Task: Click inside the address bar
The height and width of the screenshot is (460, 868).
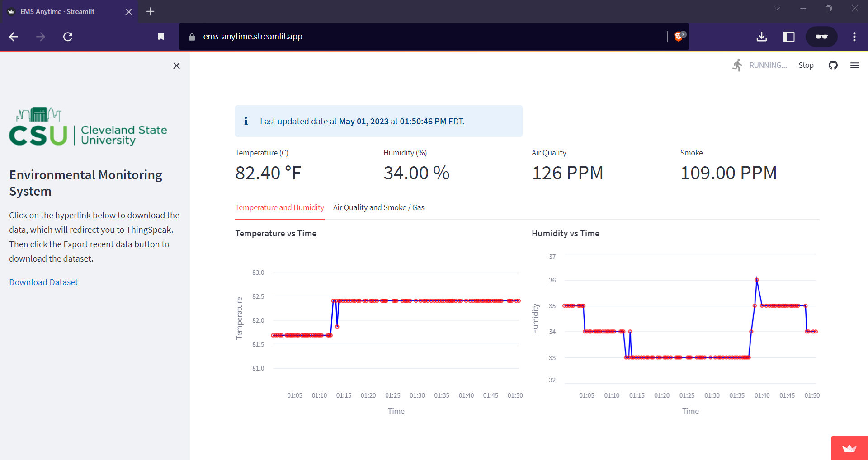Action: click(x=407, y=37)
